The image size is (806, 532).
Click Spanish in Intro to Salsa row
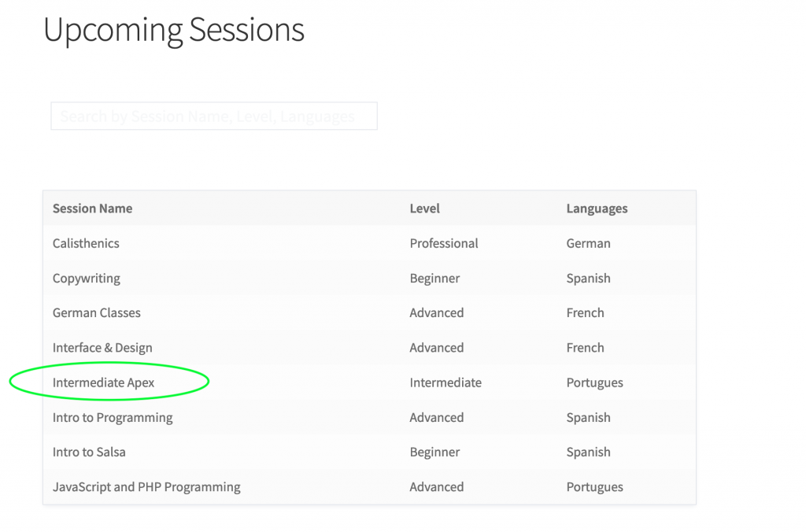(x=589, y=453)
